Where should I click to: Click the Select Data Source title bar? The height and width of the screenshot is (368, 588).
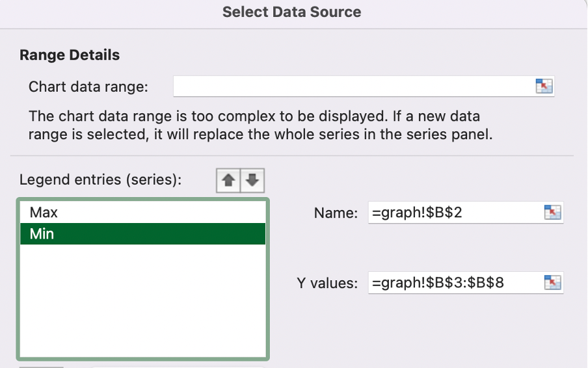(x=291, y=12)
